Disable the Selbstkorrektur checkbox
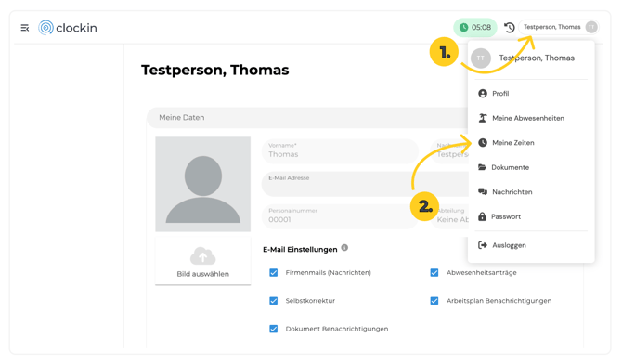 coord(273,301)
